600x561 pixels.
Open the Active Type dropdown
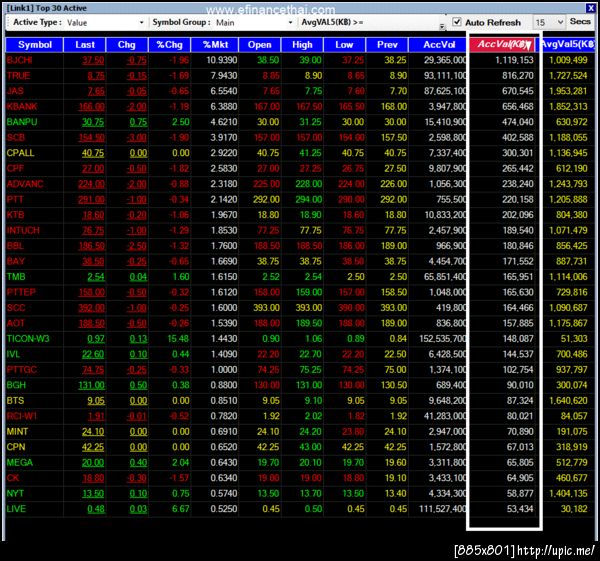click(x=141, y=23)
